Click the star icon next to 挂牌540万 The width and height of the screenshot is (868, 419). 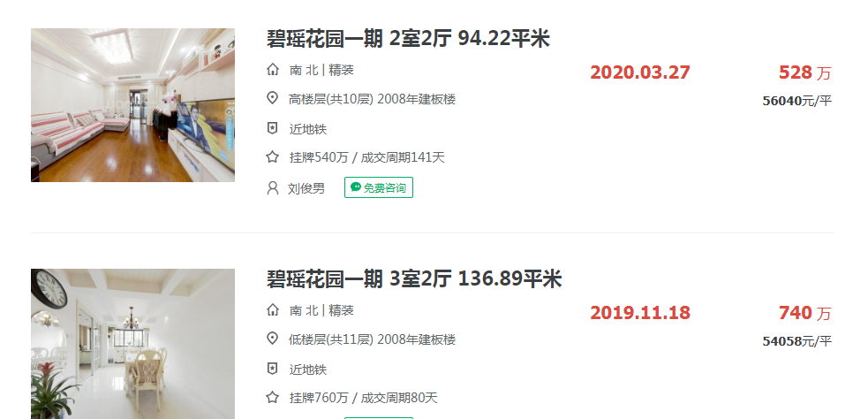click(x=273, y=157)
